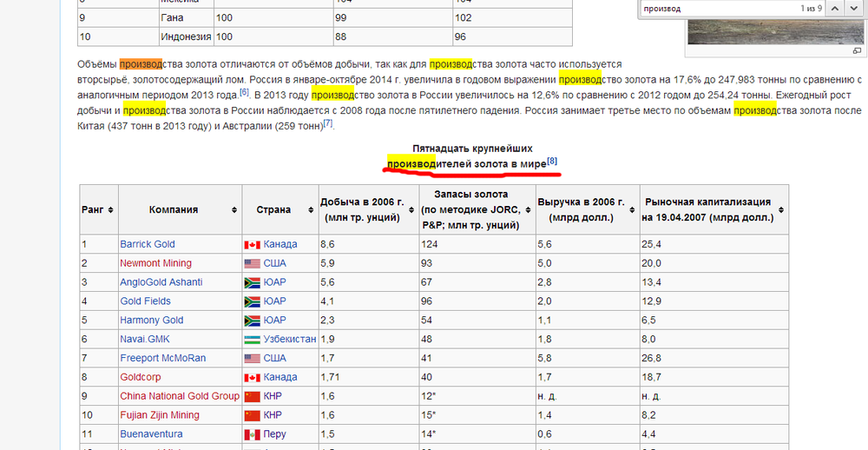868x450 pixels.
Task: Open Freeport McMoRan link
Action: [x=163, y=358]
